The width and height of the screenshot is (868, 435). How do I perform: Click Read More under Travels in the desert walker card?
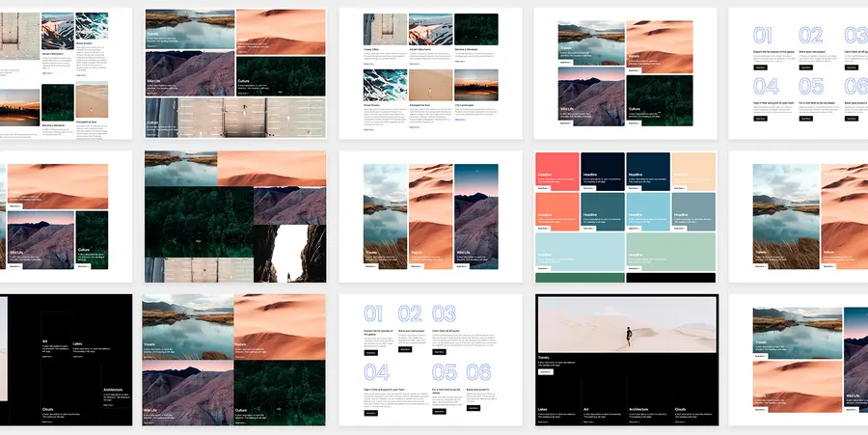pyautogui.click(x=545, y=372)
